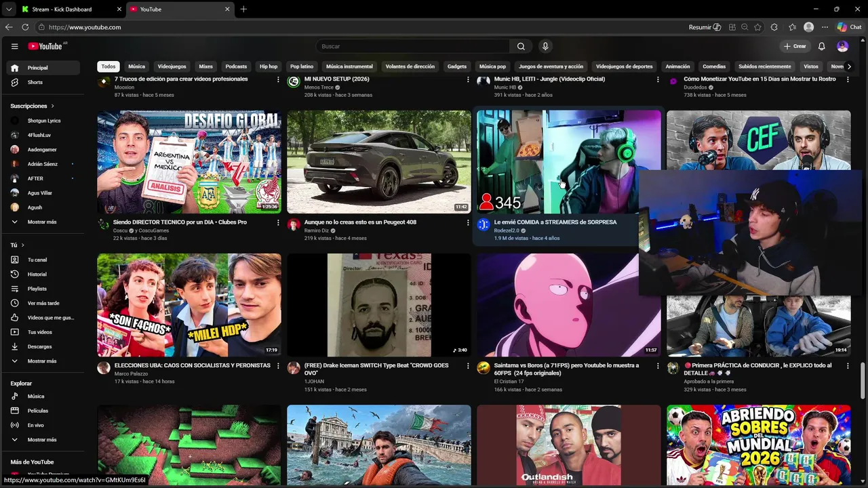Open Adrián Sáenz subscription
The height and width of the screenshot is (488, 868).
(42, 164)
